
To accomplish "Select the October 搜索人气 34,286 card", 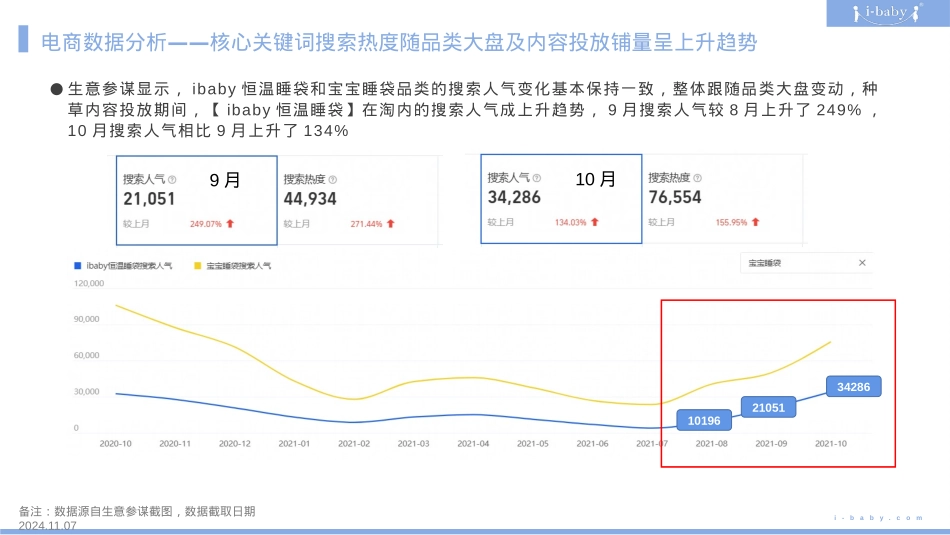I will [x=561, y=199].
